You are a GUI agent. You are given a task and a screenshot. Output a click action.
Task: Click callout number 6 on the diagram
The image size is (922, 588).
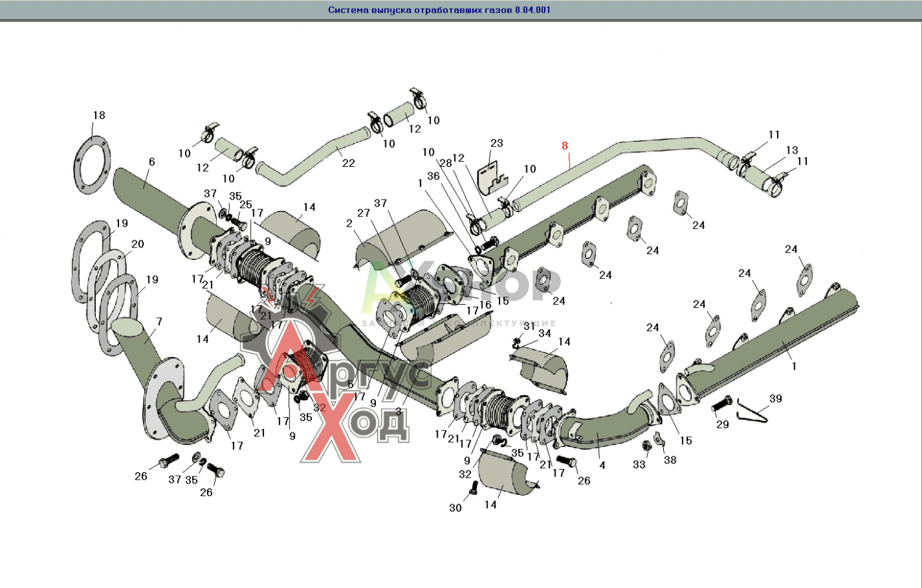[x=152, y=162]
